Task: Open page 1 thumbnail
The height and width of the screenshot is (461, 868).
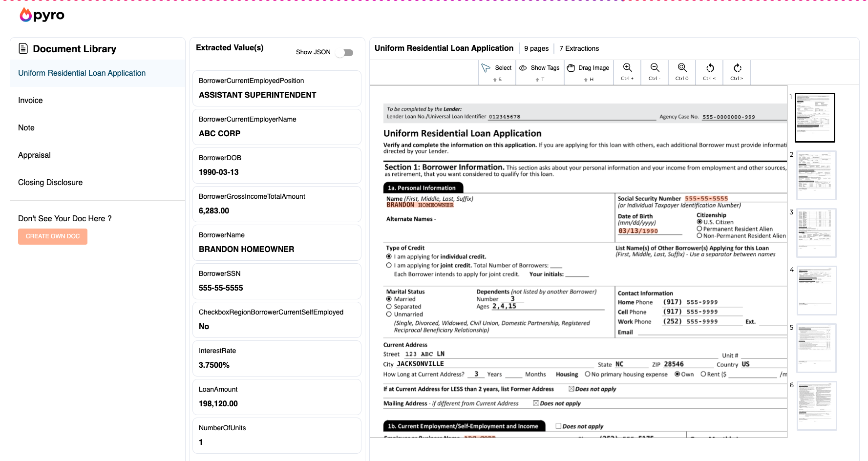Action: tap(815, 118)
